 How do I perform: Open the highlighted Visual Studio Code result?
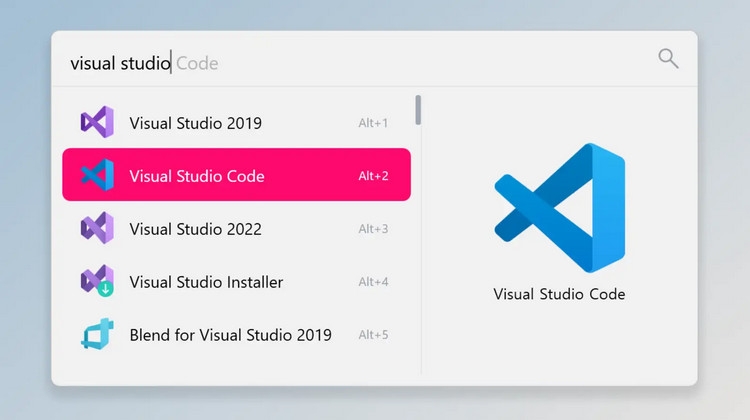click(236, 175)
